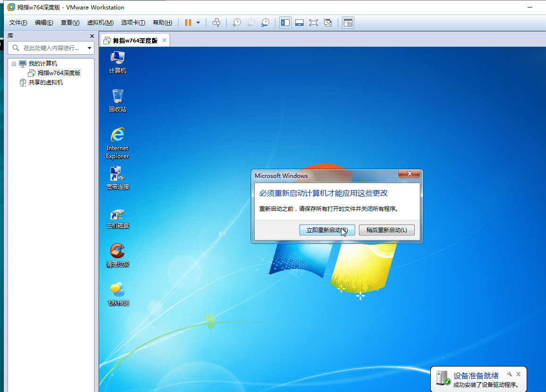Send Ctrl+Alt+Del to the VM

click(216, 23)
